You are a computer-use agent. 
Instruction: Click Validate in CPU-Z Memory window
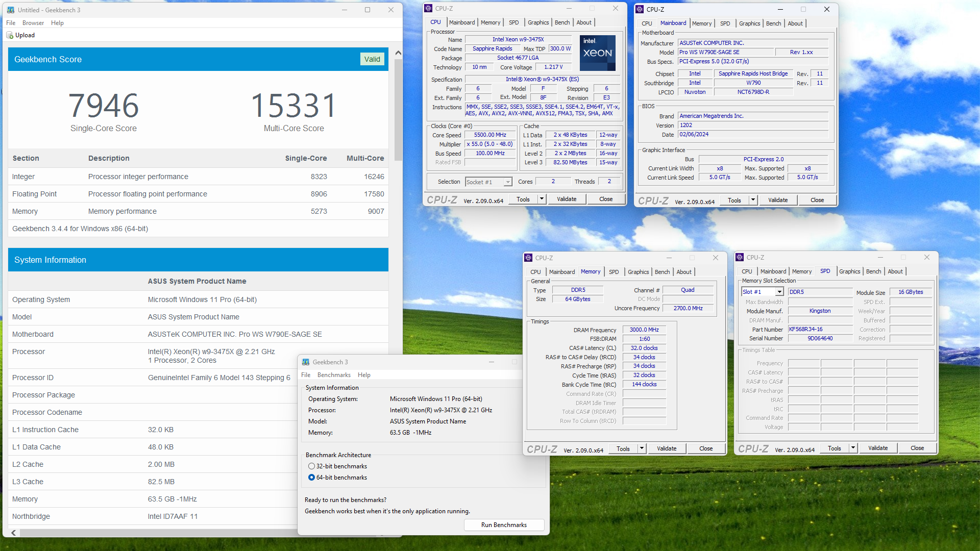pyautogui.click(x=666, y=448)
